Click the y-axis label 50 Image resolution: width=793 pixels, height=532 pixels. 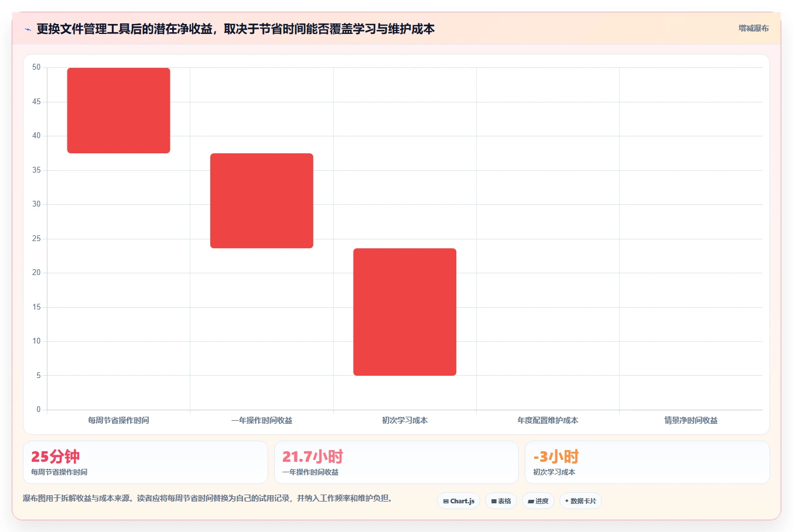36,67
